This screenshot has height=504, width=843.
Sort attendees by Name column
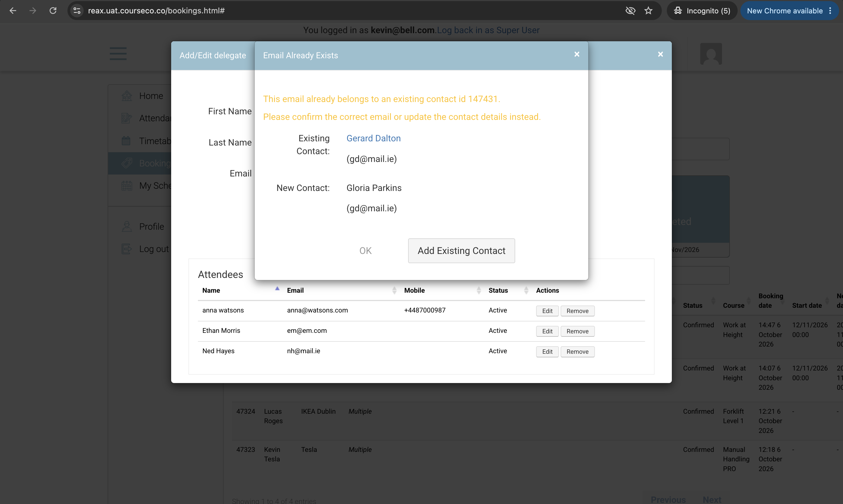click(241, 290)
